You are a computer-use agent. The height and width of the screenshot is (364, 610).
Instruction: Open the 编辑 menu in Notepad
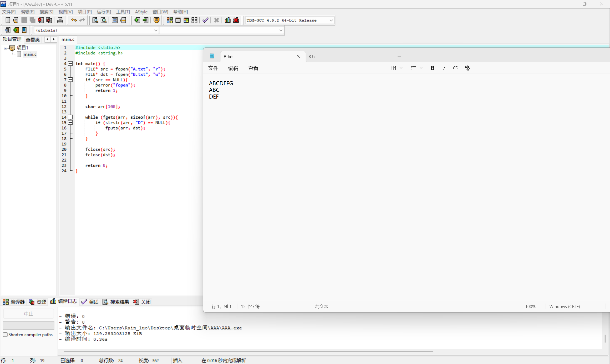click(233, 68)
